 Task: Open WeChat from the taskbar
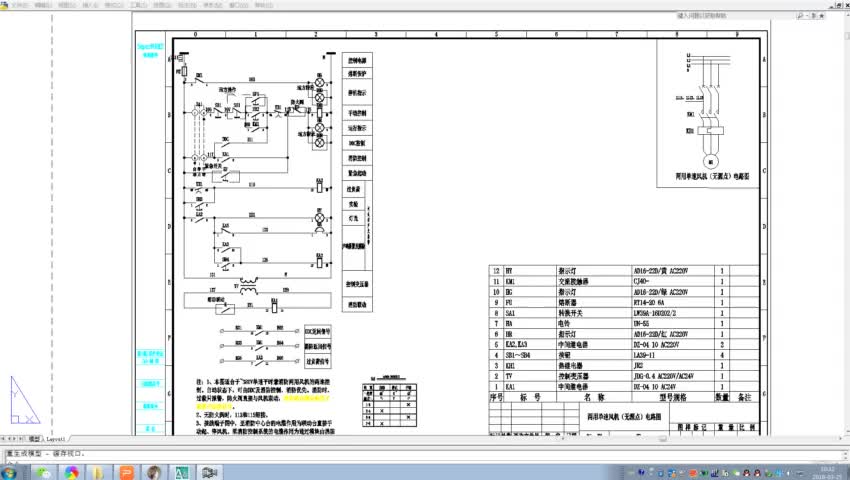44,472
